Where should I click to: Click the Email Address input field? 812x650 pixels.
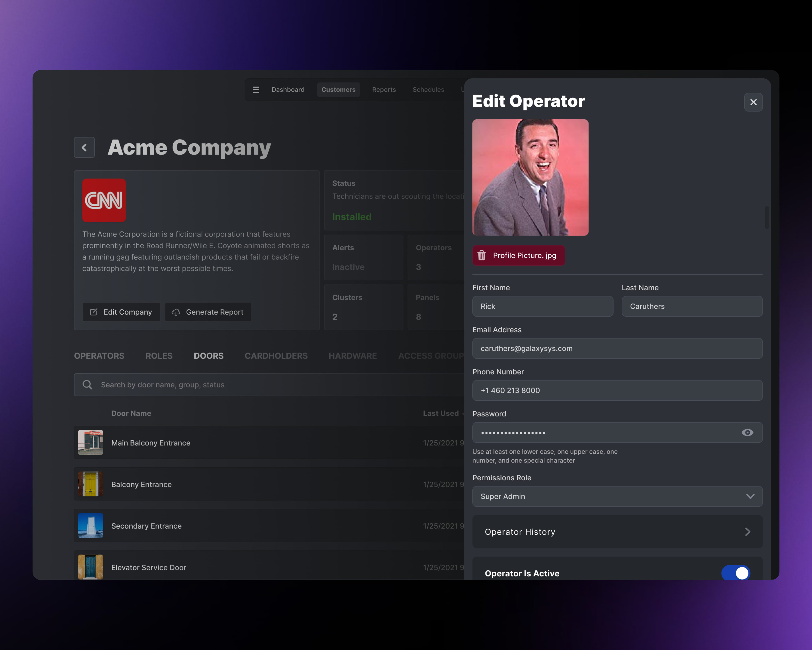pyautogui.click(x=617, y=348)
